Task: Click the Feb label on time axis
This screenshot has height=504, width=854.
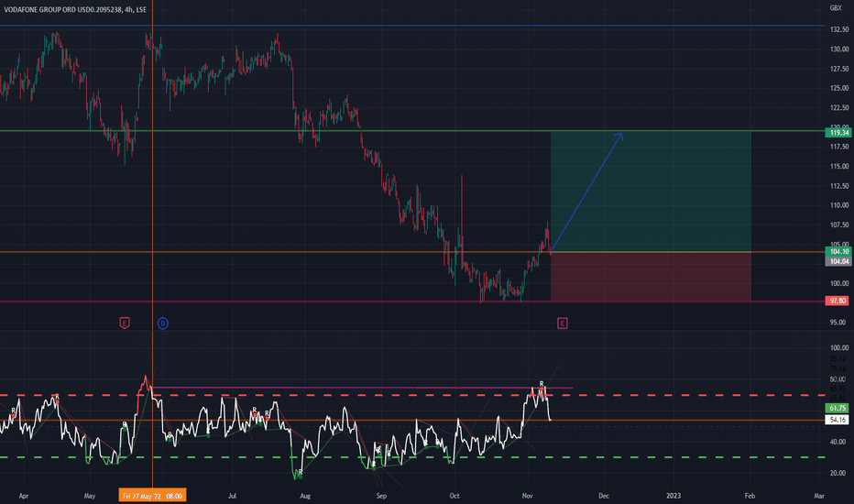Action: [x=750, y=496]
